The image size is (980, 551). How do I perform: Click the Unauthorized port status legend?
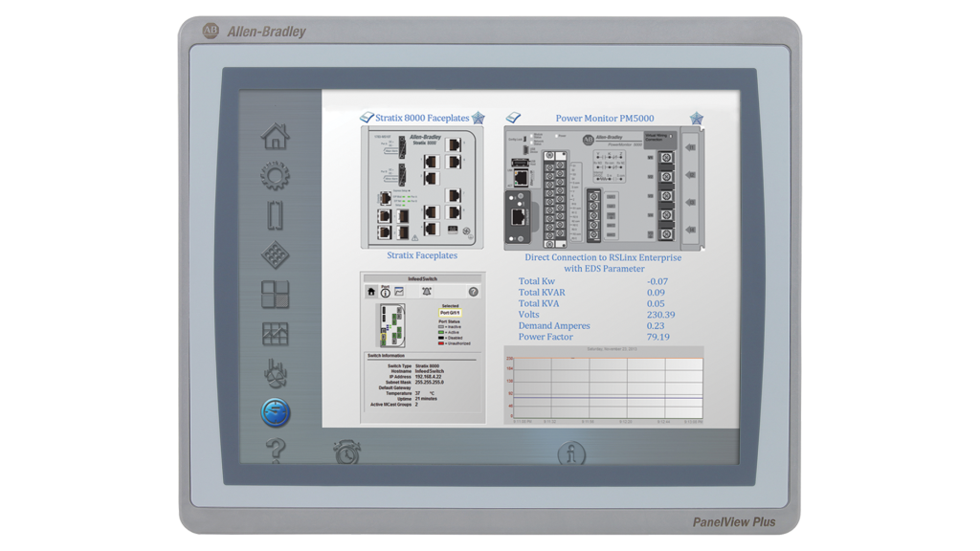click(455, 343)
